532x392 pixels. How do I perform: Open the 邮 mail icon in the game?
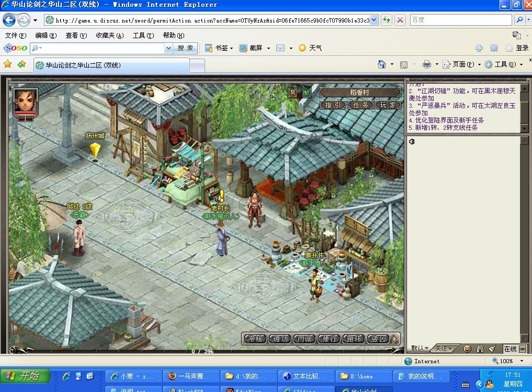click(x=307, y=93)
